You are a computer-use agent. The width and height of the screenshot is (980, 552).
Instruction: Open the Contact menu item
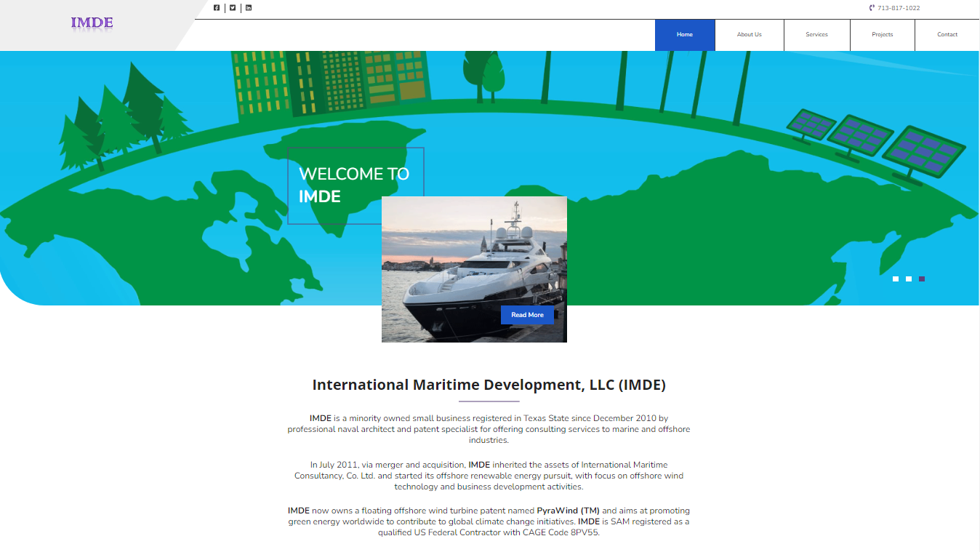click(947, 35)
